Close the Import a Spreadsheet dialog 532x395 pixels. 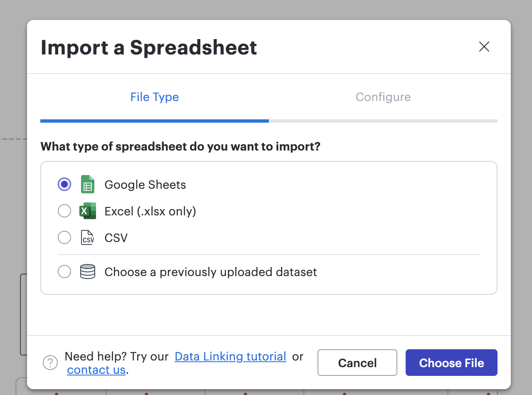(484, 47)
